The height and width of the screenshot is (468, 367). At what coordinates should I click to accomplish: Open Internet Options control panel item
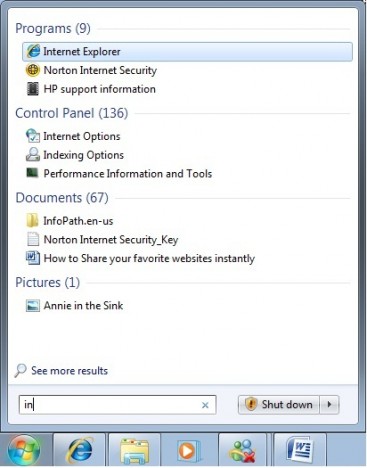pyautogui.click(x=73, y=136)
